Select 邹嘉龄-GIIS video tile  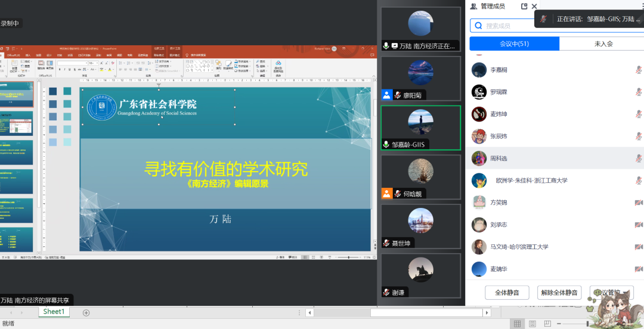tap(420, 128)
